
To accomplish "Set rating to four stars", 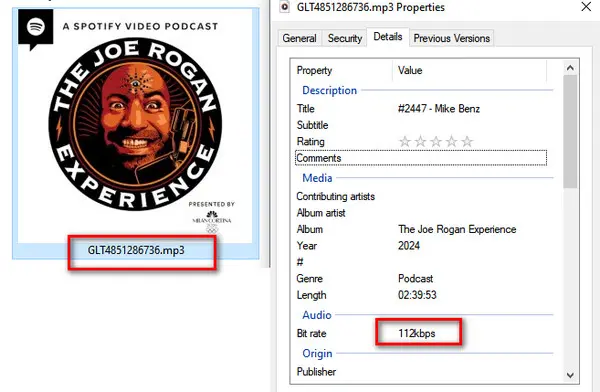I will coord(452,142).
